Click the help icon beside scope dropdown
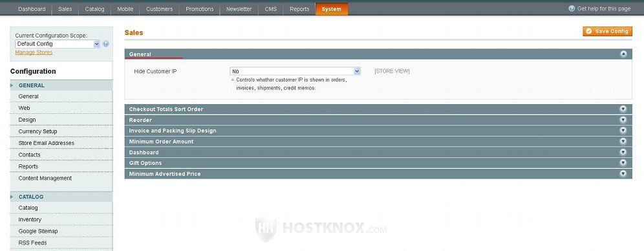 [105, 44]
